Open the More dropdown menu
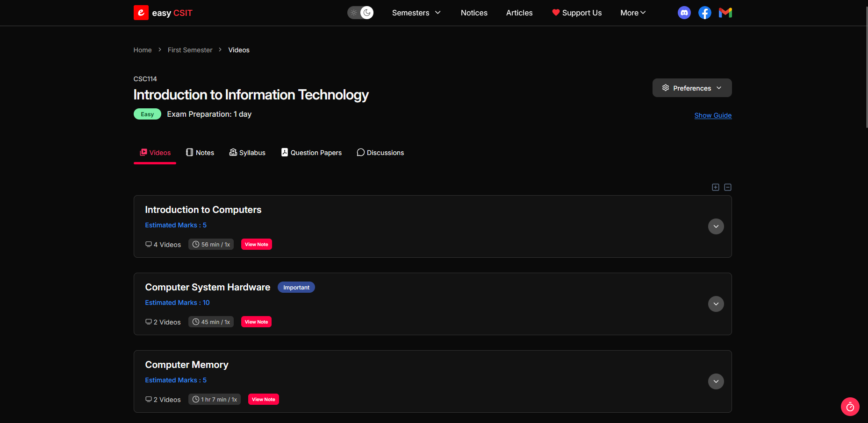Viewport: 868px width, 423px height. click(x=633, y=13)
